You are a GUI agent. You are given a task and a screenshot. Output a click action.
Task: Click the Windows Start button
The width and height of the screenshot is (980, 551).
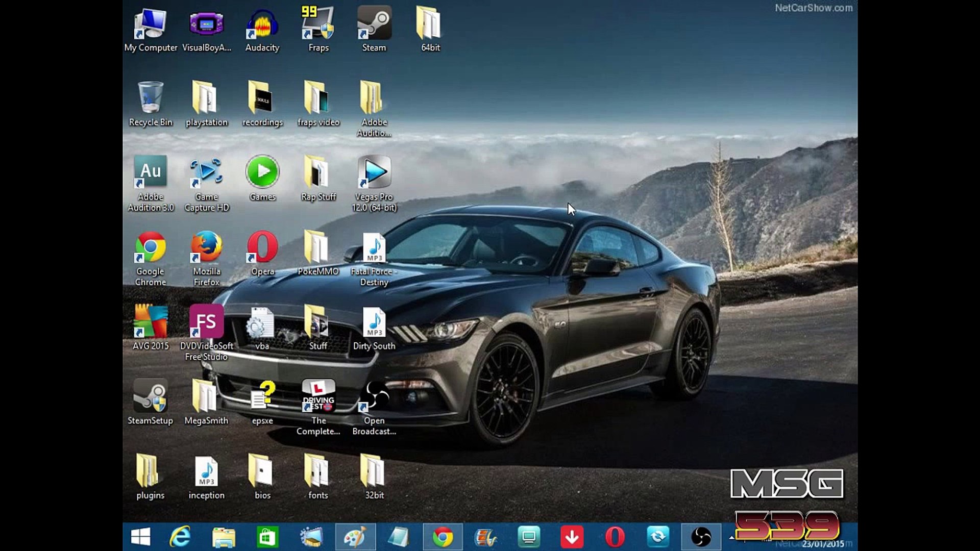coord(140,537)
